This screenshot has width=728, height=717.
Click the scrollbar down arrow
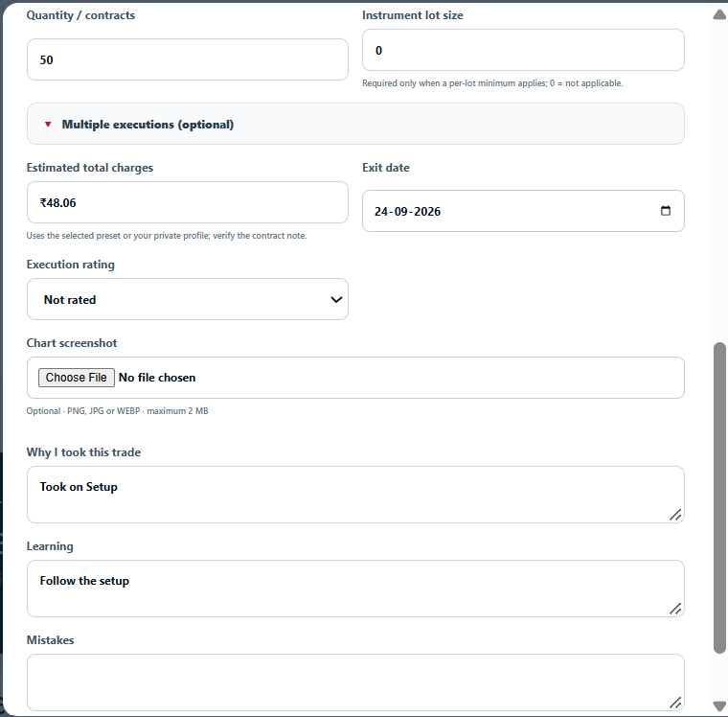(x=719, y=706)
